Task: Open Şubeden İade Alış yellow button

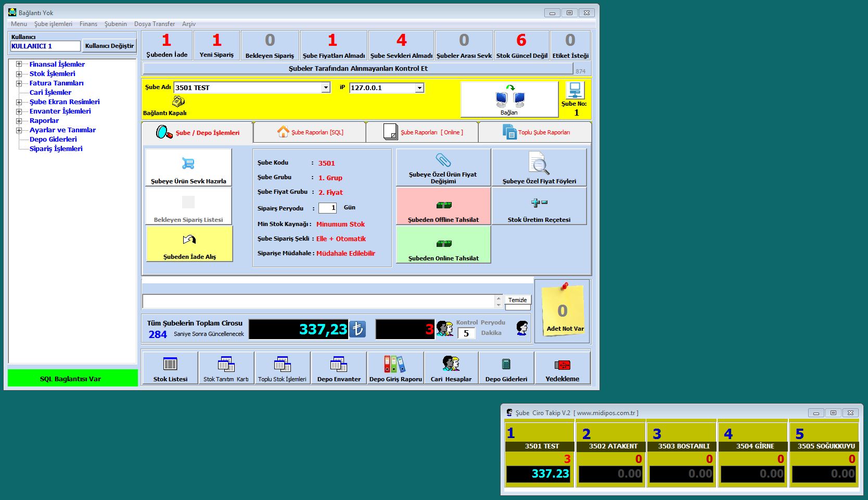Action: click(189, 244)
